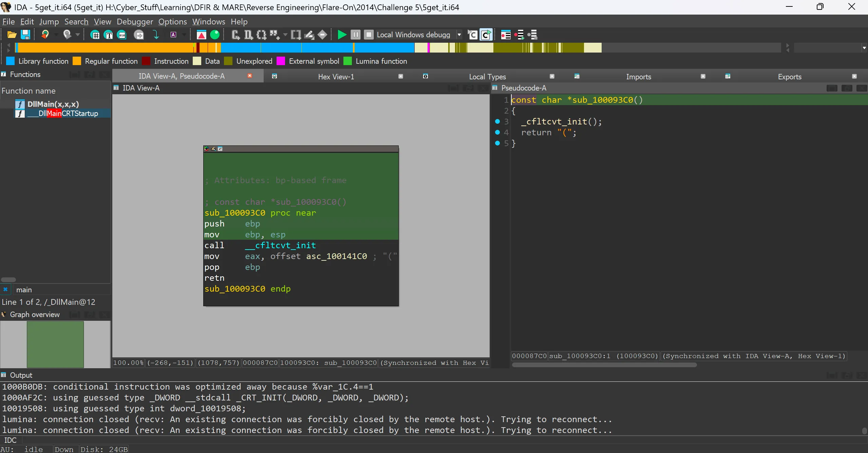Click the green circle toolbar icon
868x453 pixels.
click(x=215, y=35)
